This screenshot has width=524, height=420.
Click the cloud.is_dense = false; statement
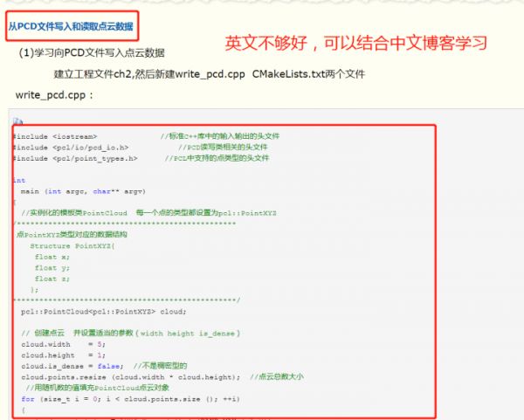point(72,366)
